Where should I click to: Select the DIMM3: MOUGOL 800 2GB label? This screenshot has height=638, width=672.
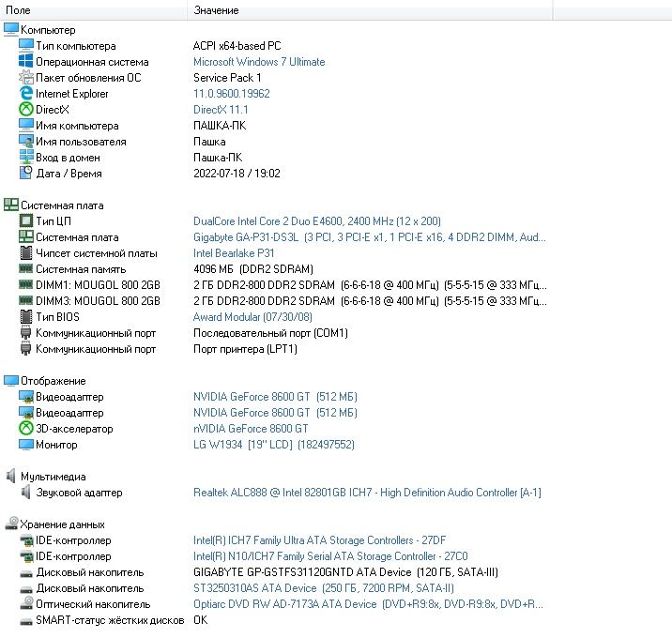(98, 301)
